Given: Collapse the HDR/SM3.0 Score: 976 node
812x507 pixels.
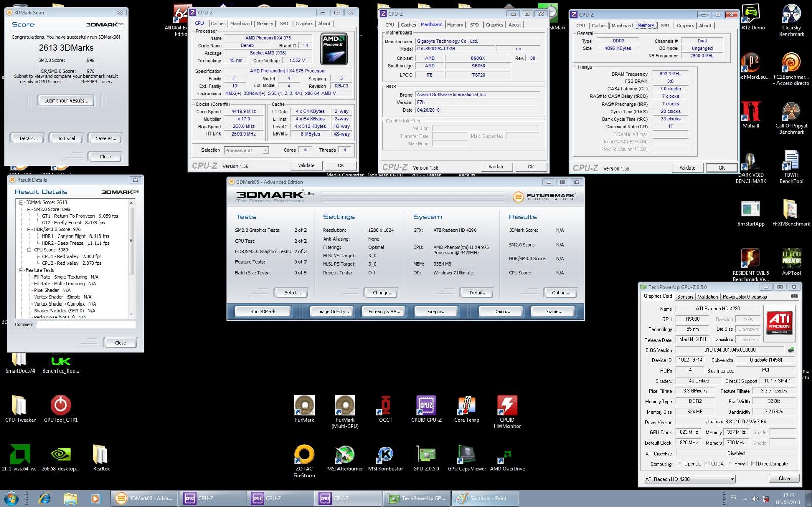Looking at the screenshot, I should (29, 229).
